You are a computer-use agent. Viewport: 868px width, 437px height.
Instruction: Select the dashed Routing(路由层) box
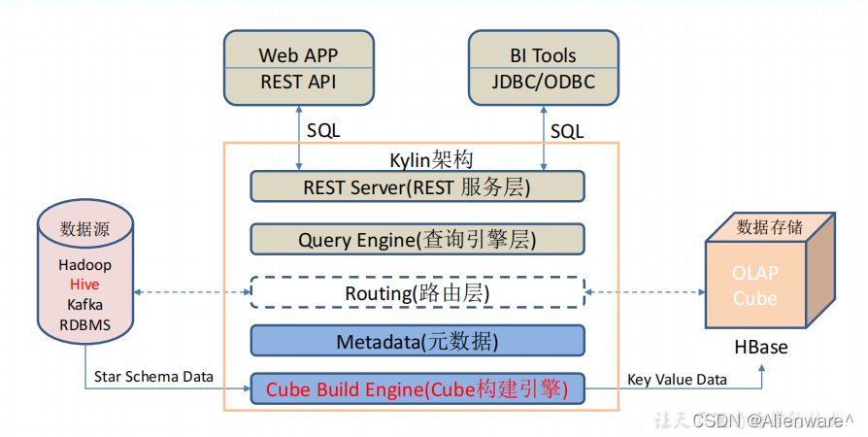click(417, 292)
